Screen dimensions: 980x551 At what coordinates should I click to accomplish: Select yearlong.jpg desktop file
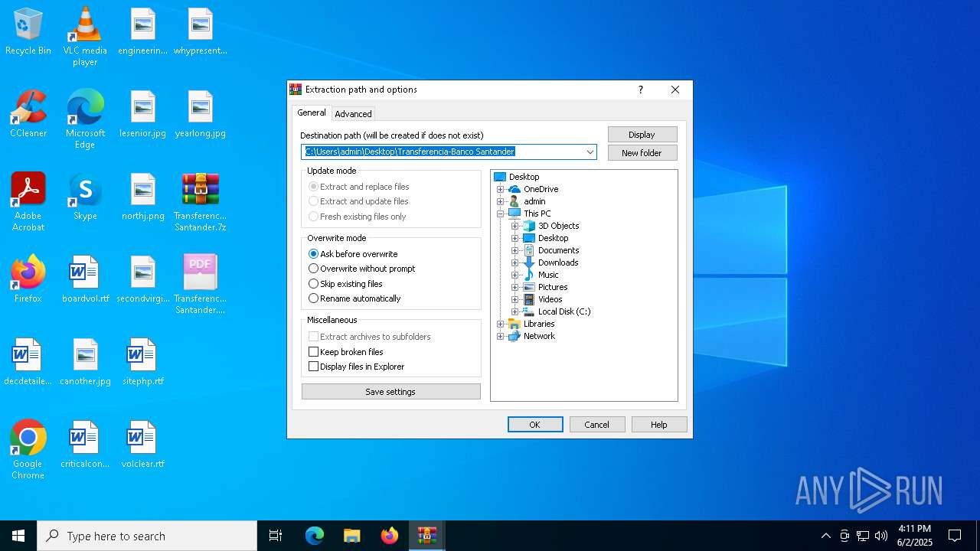pyautogui.click(x=200, y=115)
